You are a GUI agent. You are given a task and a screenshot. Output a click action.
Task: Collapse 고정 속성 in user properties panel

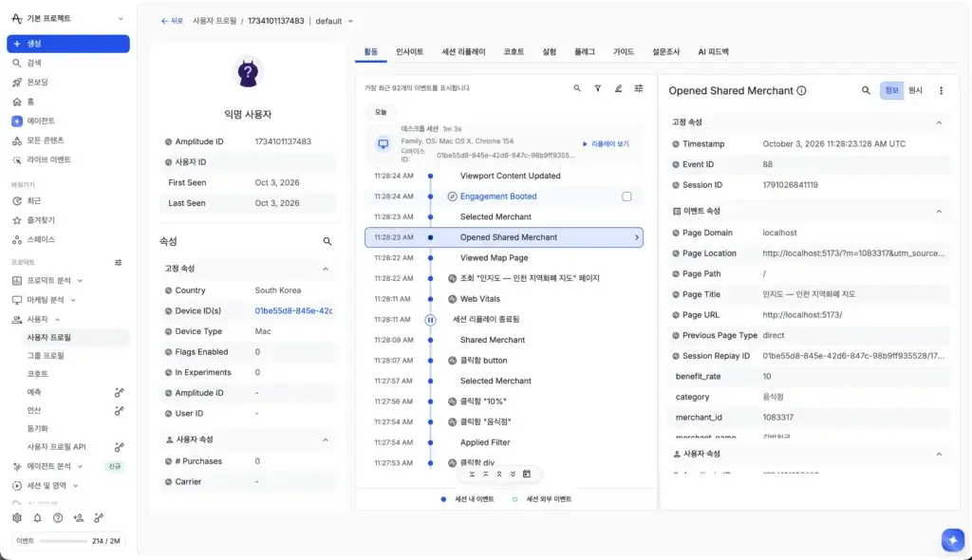tap(326, 269)
